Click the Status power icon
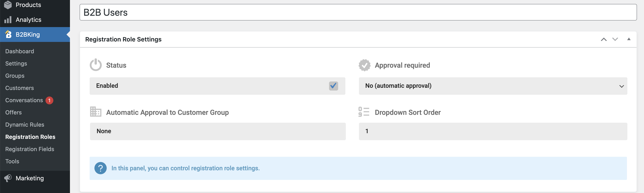This screenshot has width=644, height=193. (x=96, y=65)
